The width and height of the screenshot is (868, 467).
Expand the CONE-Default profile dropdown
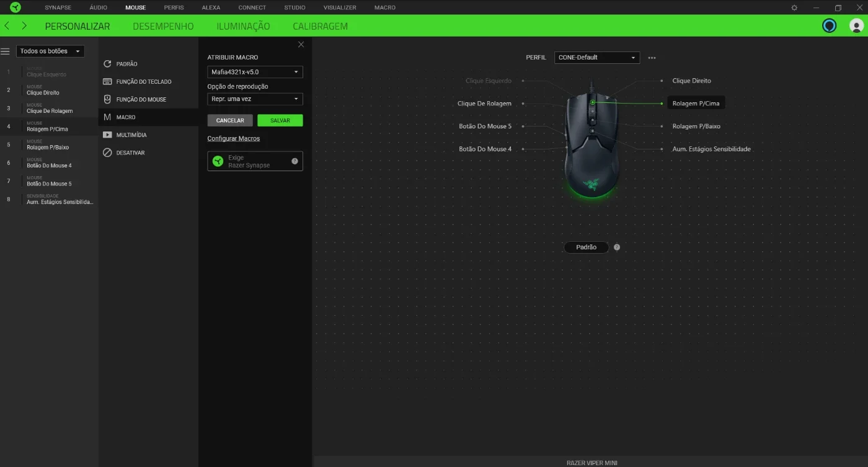[596, 57]
